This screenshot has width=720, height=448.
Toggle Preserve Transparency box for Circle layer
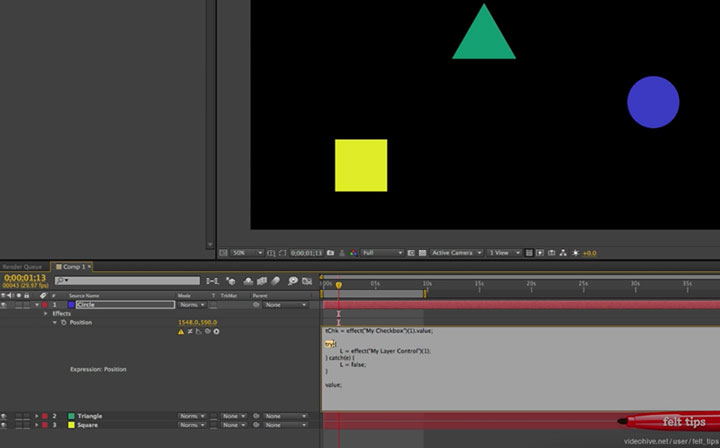click(214, 305)
